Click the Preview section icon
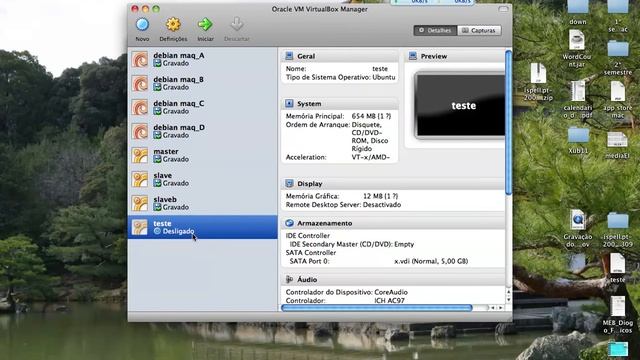This screenshot has width=640, height=360. click(x=413, y=56)
